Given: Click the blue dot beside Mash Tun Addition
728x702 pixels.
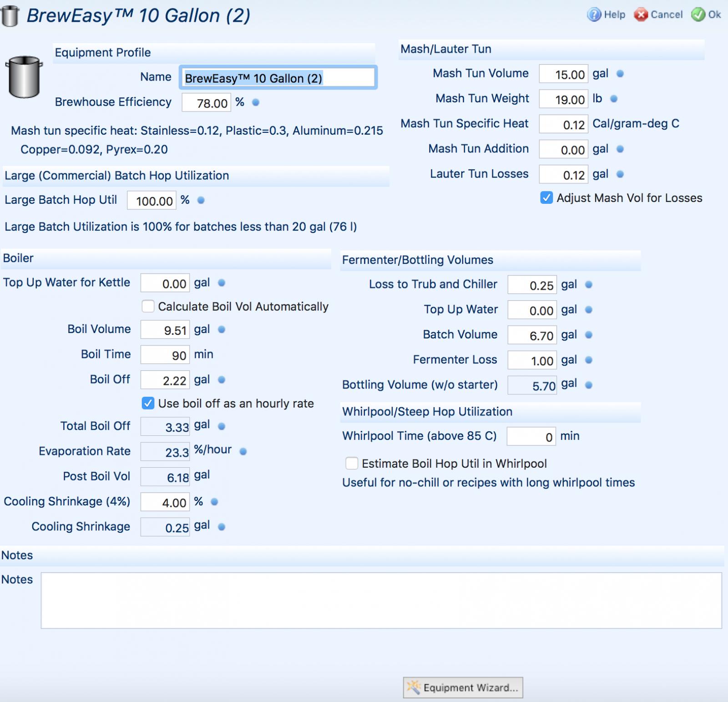Looking at the screenshot, I should 620,149.
